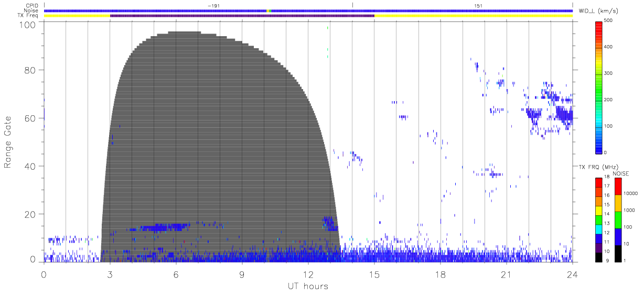Click the NOISE legend color bar

618,219
